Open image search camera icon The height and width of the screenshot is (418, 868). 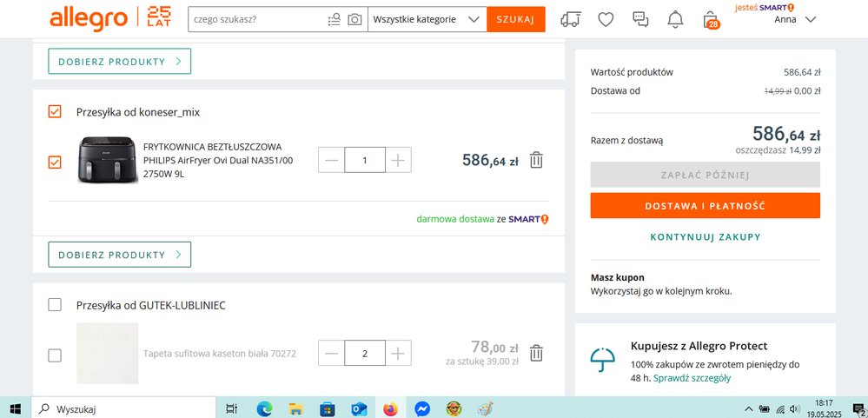(354, 19)
